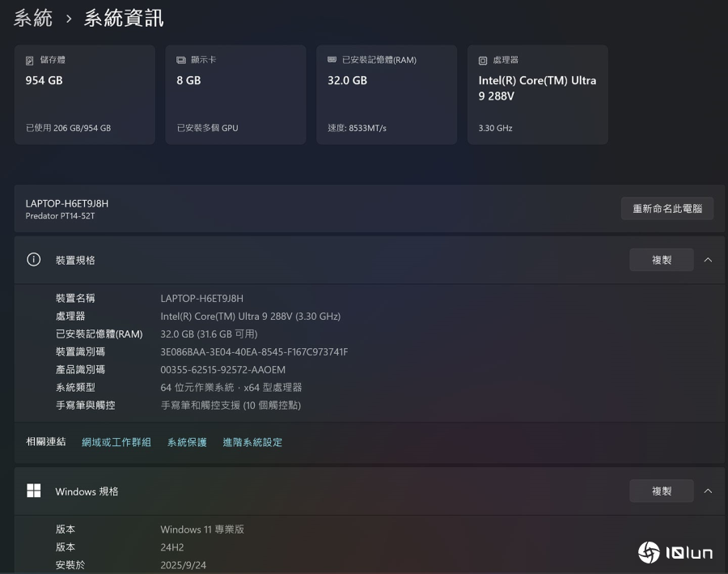The height and width of the screenshot is (574, 728).
Task: Open 系統保護 link
Action: 187,442
